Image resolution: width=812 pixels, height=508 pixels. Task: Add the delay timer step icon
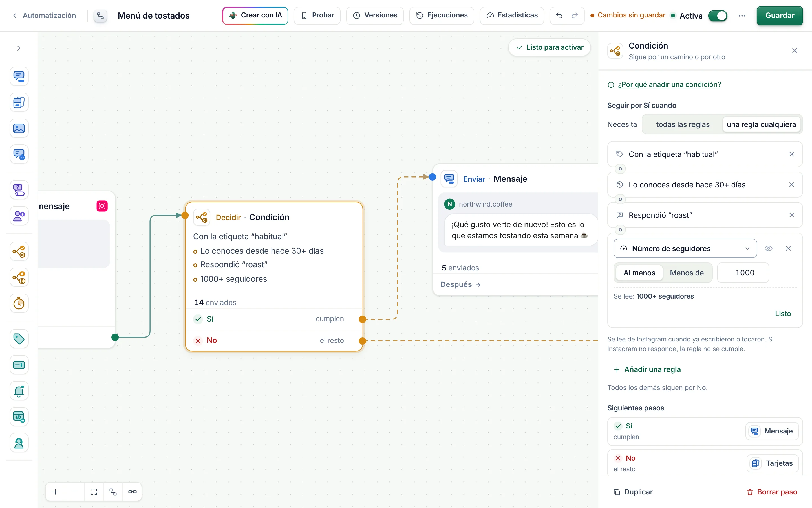pos(19,303)
